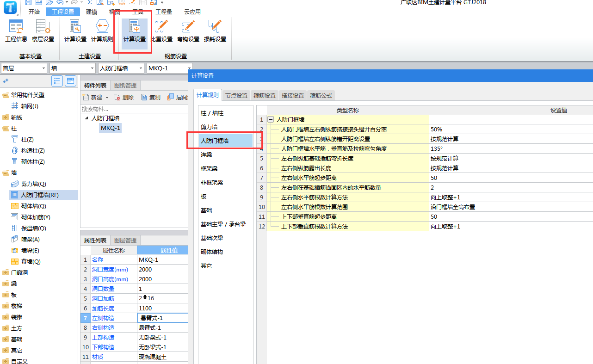This screenshot has height=364, width=593.
Task: Switch to the 开始 ribbon tab
Action: click(34, 12)
